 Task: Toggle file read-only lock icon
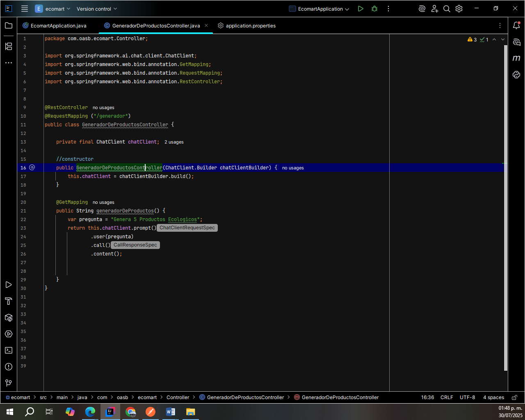point(514,397)
